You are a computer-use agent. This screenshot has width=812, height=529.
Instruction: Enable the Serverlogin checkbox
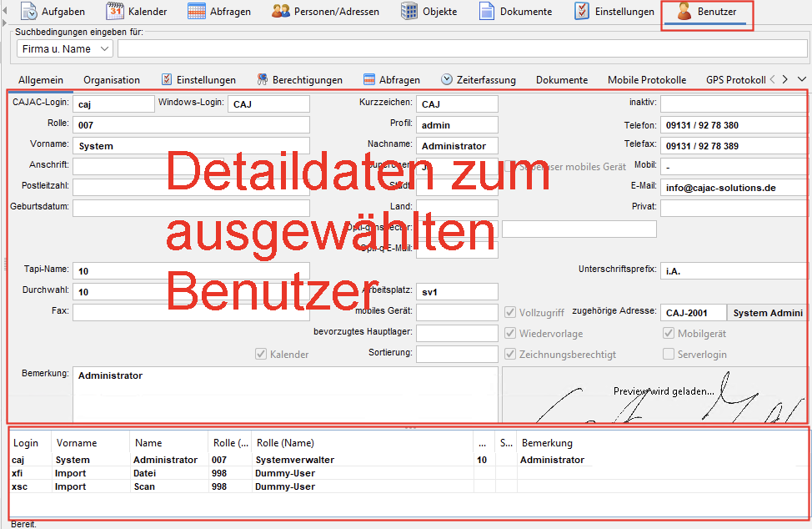tap(669, 354)
